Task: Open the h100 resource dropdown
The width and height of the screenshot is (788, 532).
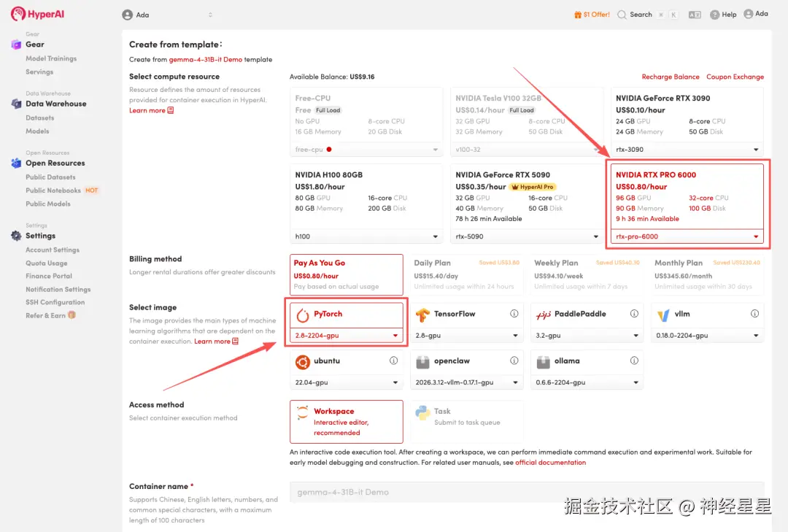Action: 366,236
